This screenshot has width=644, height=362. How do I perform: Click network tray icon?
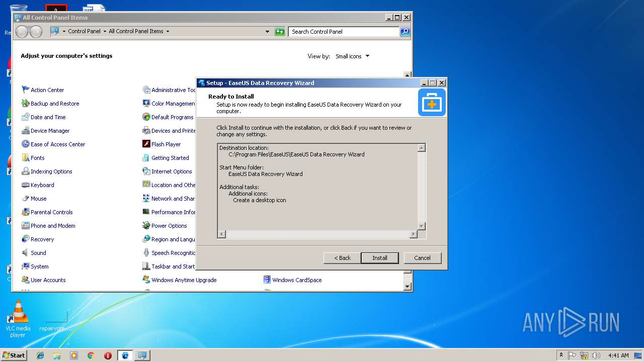pyautogui.click(x=584, y=355)
